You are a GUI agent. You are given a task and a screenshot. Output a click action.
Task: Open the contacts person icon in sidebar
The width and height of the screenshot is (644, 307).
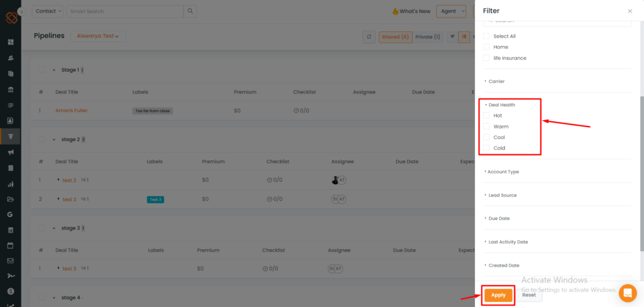(x=11, y=58)
